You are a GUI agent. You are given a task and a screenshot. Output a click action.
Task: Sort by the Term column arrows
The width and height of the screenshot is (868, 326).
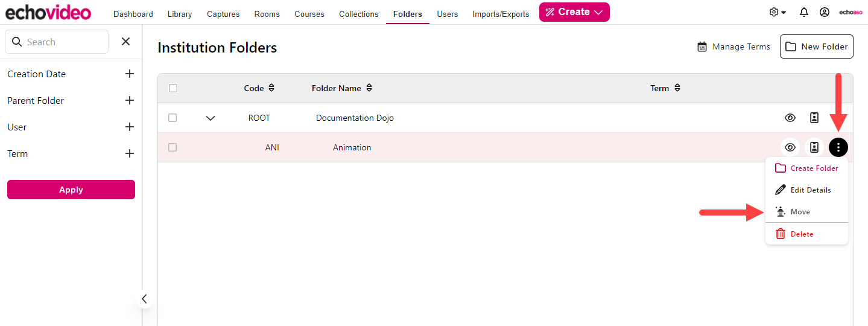[677, 88]
